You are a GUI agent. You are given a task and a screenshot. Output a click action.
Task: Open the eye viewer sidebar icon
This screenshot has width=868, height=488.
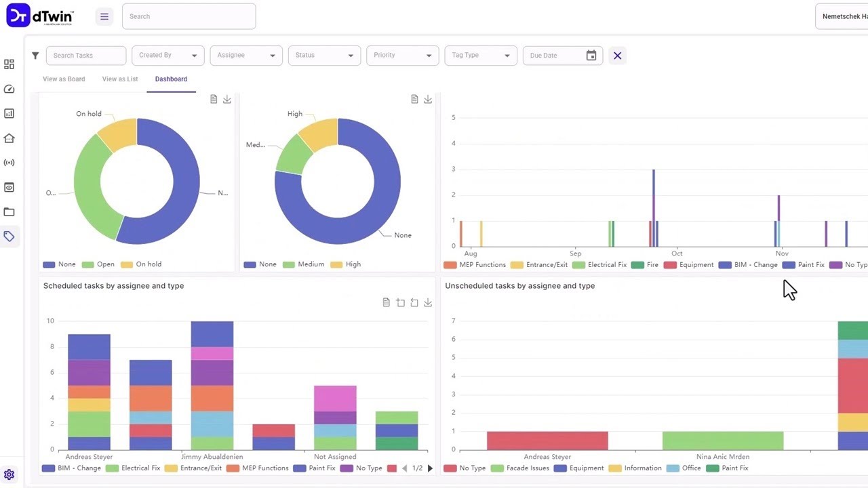click(x=9, y=187)
